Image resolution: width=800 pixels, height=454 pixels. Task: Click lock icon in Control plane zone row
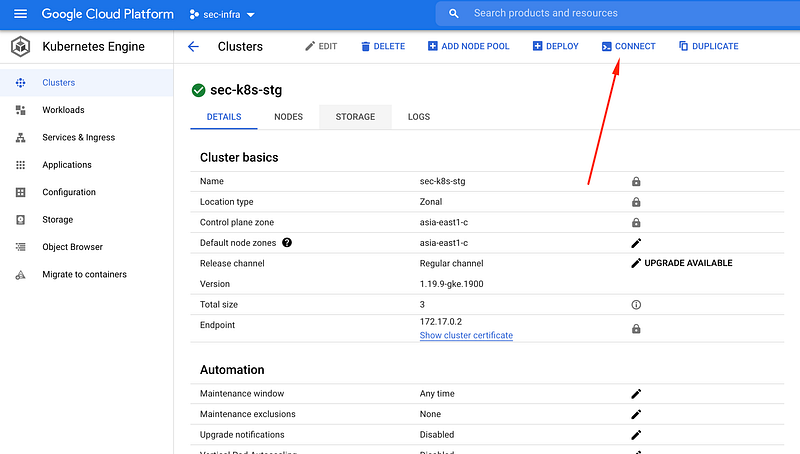click(636, 222)
